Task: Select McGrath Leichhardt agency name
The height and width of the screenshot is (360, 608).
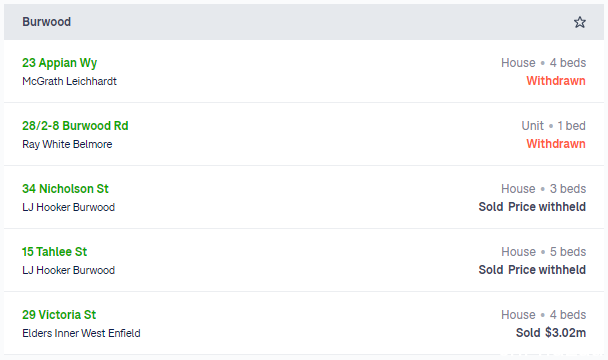Action: point(69,81)
